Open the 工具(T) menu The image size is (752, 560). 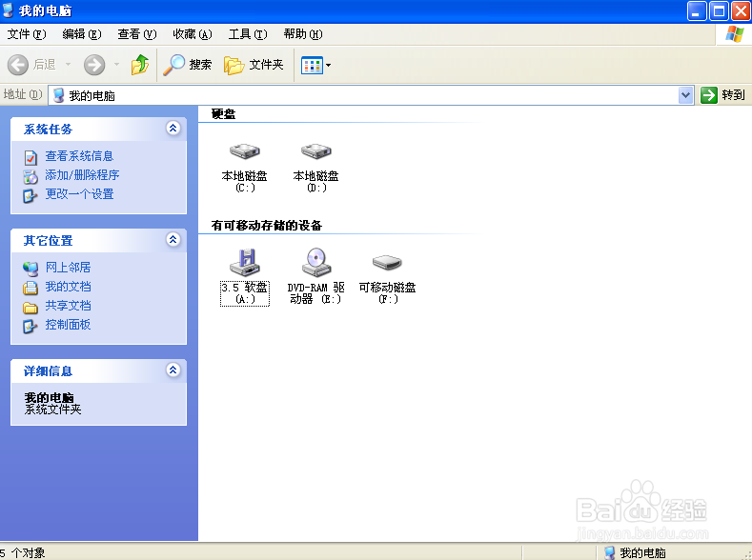pyautogui.click(x=248, y=34)
